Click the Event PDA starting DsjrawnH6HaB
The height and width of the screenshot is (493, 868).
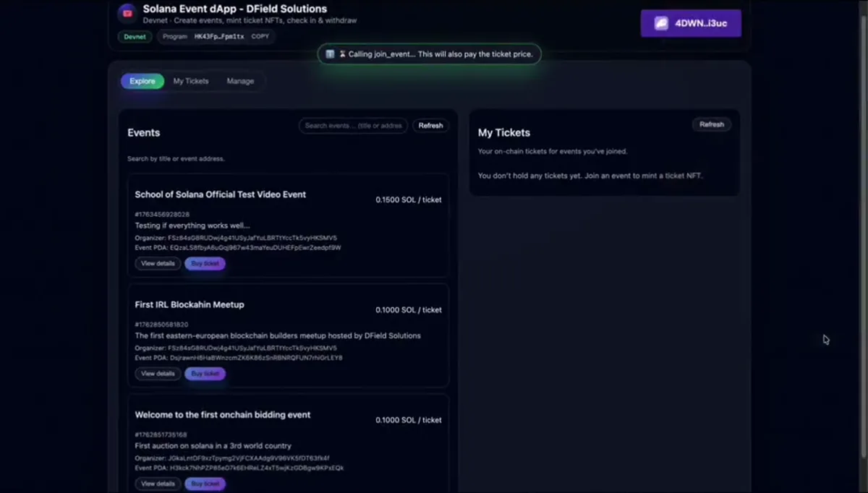pos(256,357)
